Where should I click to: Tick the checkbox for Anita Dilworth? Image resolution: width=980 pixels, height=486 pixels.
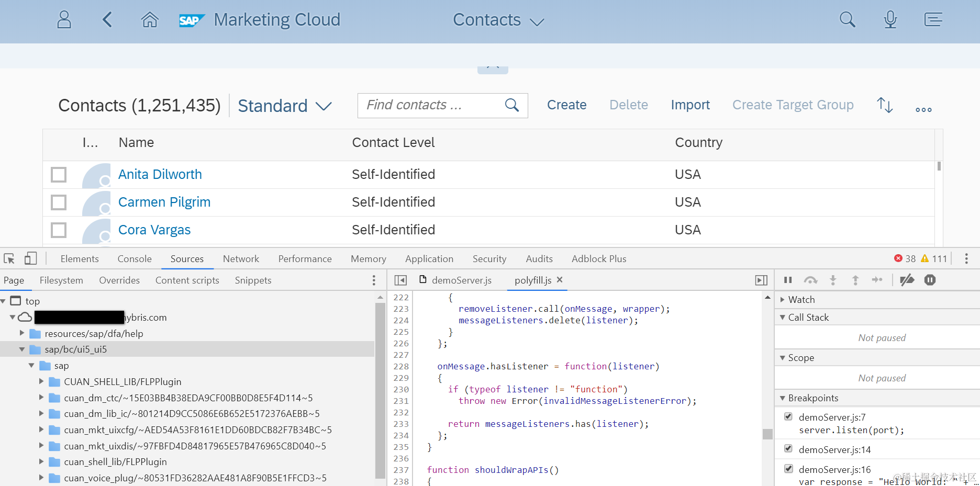click(59, 175)
